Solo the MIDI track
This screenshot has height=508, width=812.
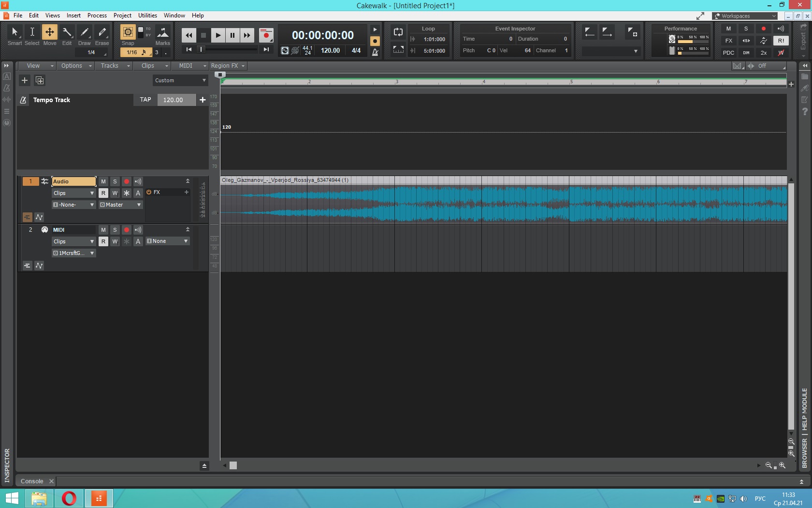pos(115,230)
